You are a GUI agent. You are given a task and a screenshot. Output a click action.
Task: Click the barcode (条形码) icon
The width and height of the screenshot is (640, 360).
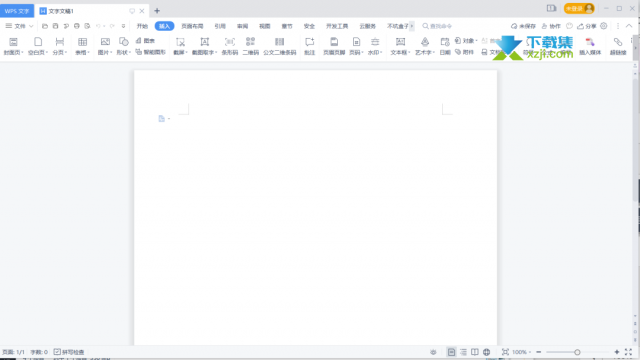click(230, 46)
